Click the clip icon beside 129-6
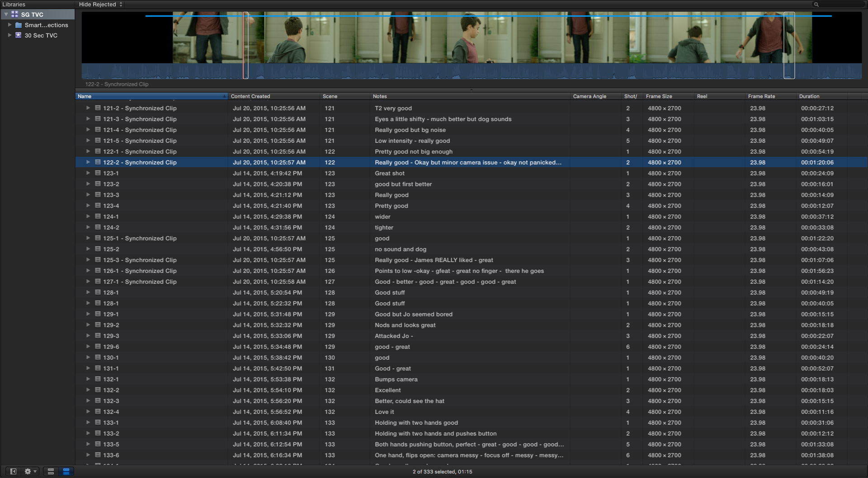Viewport: 868px width, 478px height. (x=98, y=347)
